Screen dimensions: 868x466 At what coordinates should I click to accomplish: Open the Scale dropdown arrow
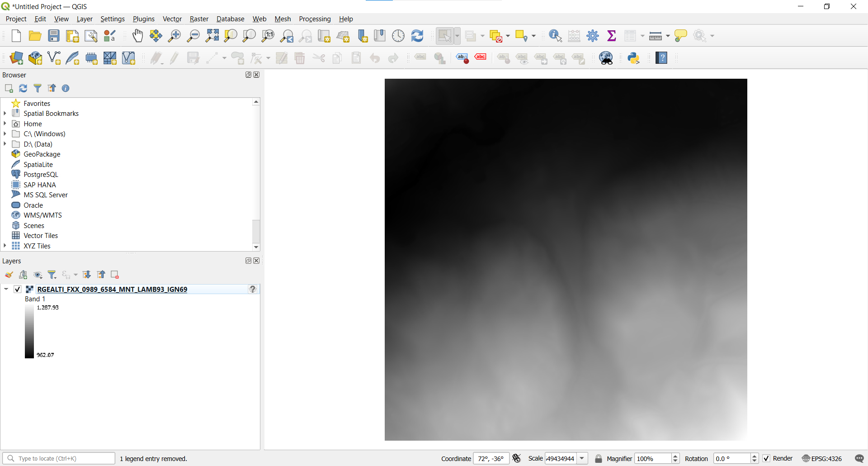point(582,459)
